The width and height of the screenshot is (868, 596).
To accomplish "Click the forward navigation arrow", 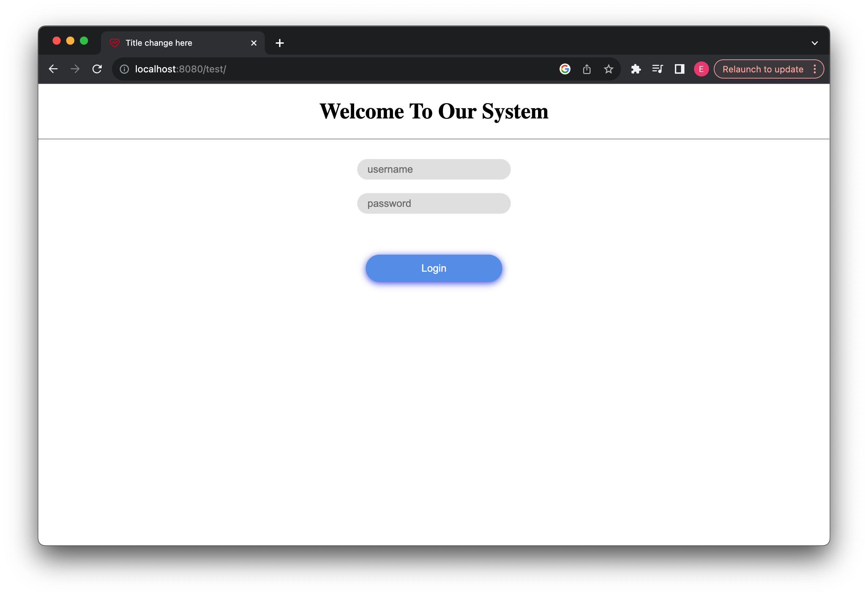I will click(75, 69).
